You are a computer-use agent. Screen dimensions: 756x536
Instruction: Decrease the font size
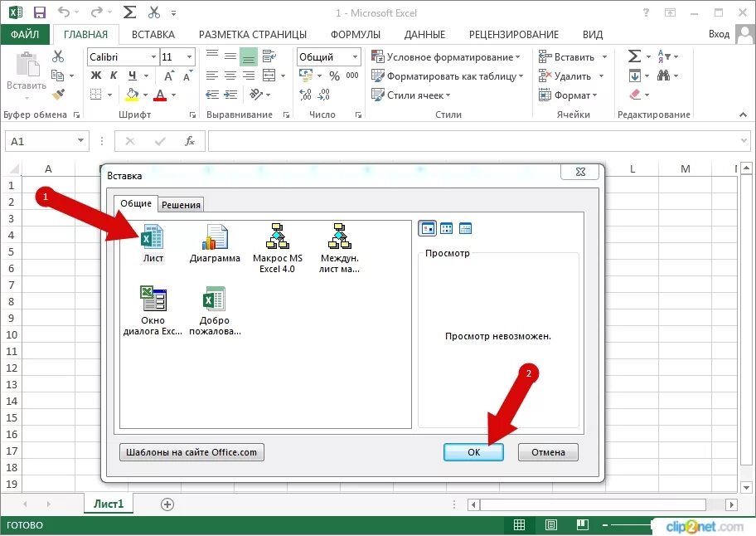coord(187,76)
